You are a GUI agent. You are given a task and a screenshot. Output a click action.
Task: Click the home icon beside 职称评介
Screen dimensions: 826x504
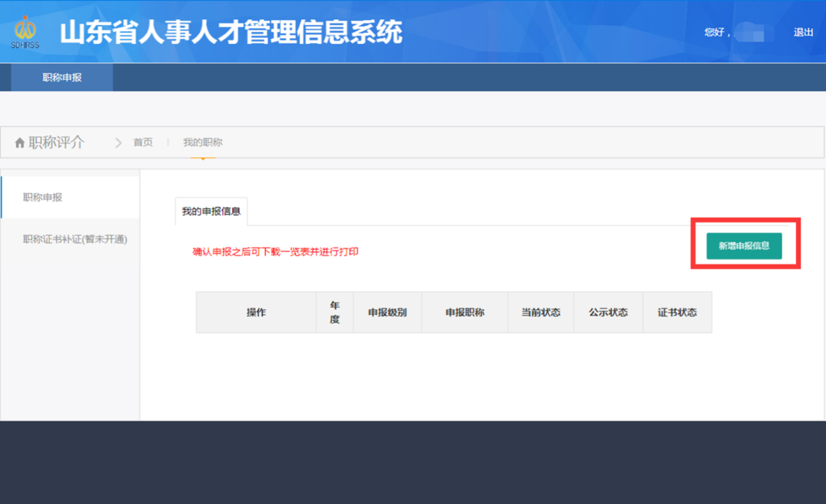(x=20, y=142)
